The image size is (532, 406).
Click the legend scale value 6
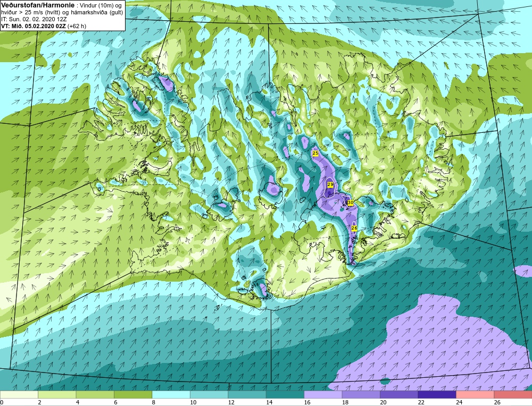pyautogui.click(x=115, y=402)
